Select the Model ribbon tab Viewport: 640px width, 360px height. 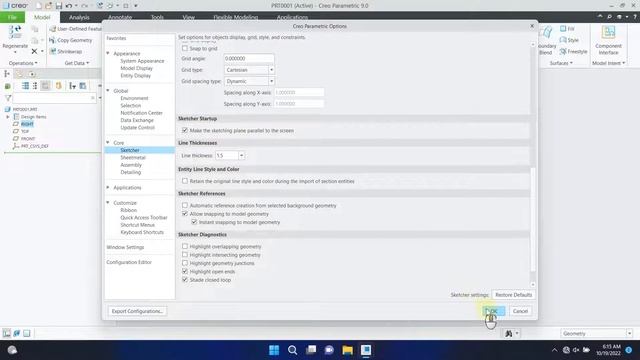click(42, 17)
